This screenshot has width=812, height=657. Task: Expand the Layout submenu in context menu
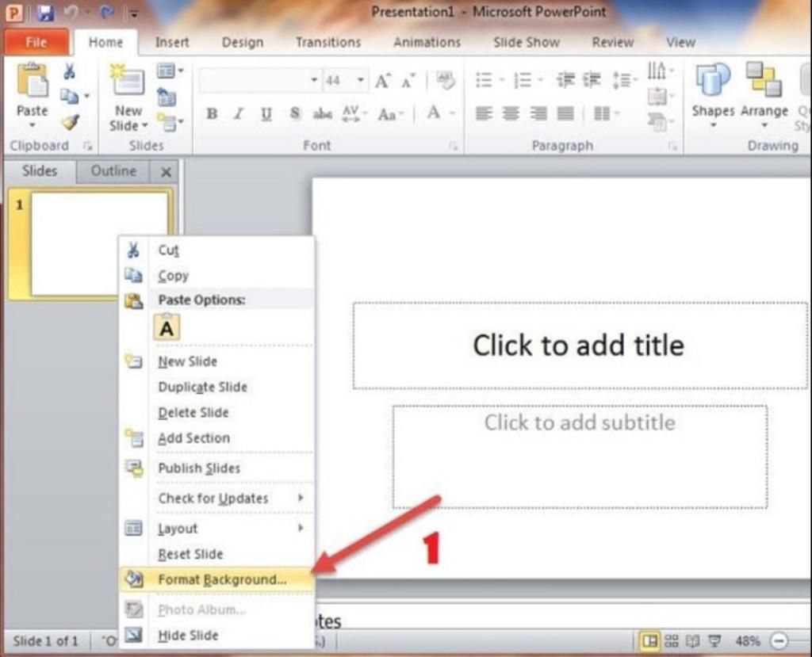[217, 528]
